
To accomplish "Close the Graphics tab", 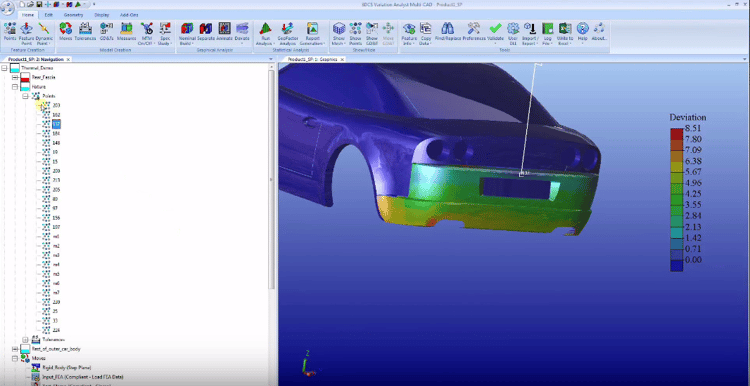I will pyautogui.click(x=342, y=59).
